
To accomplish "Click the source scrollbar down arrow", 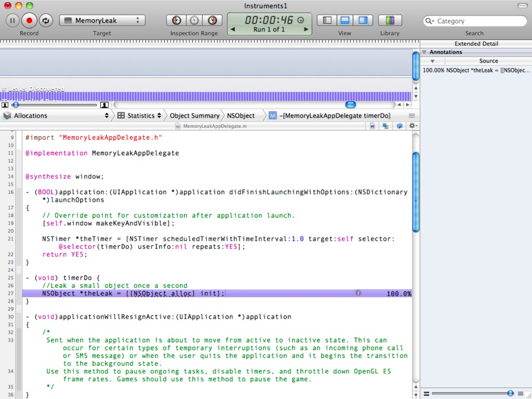I will (x=416, y=395).
